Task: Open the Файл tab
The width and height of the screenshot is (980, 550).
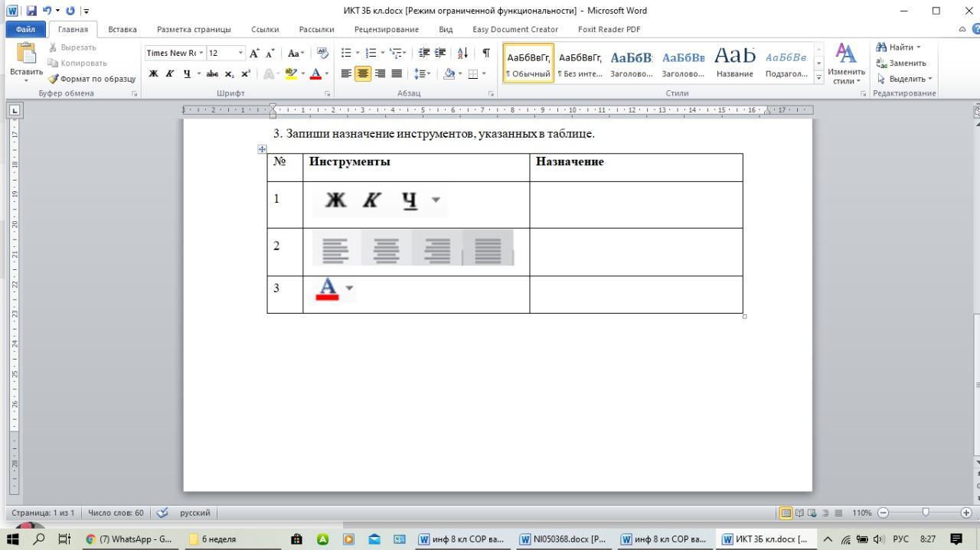Action: pos(25,29)
